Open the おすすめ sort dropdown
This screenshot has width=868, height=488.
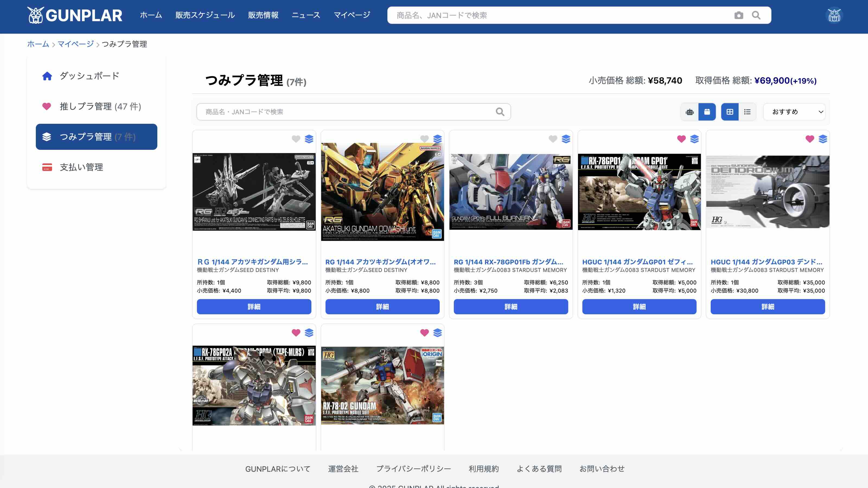point(794,112)
